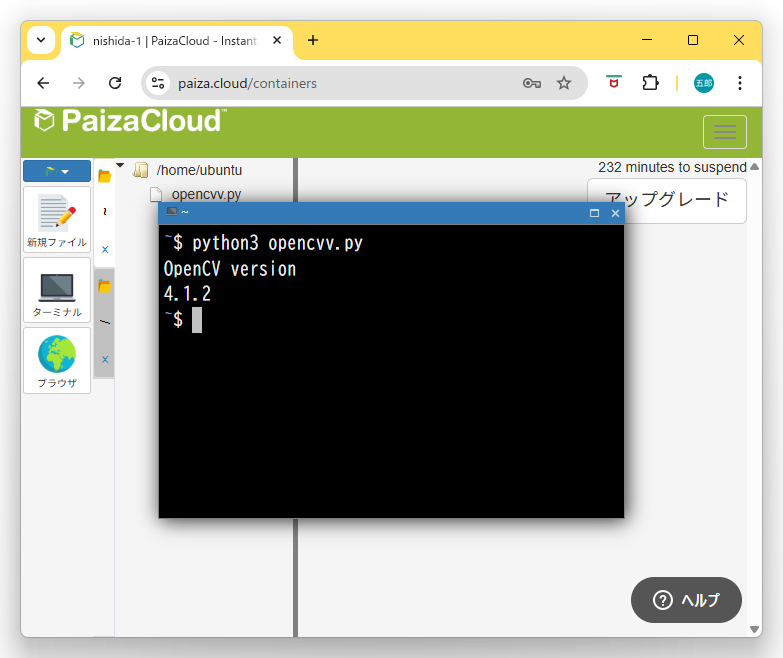Open the opencvv.py file
Screen dimensions: 783x658
pos(206,194)
